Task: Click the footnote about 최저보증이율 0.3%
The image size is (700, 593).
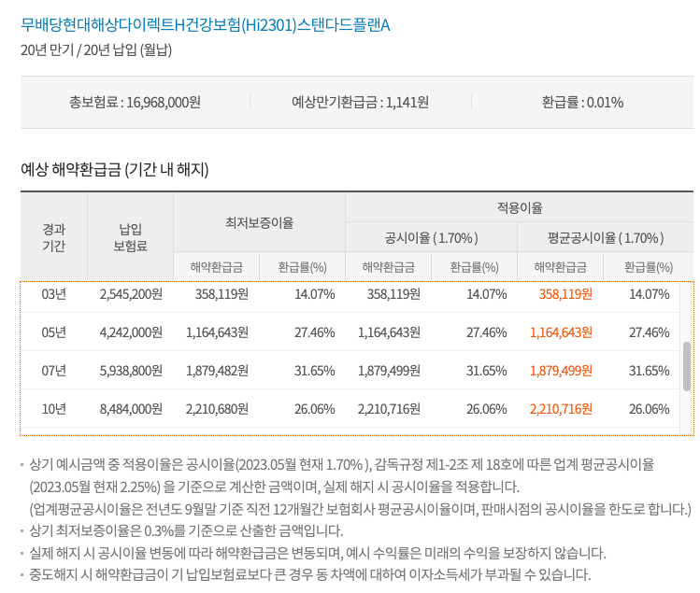Action: click(x=186, y=531)
